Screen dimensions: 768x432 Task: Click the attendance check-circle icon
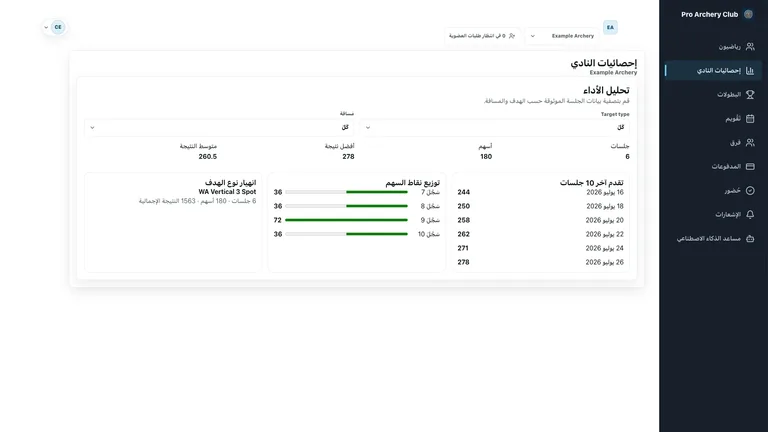pyautogui.click(x=750, y=191)
